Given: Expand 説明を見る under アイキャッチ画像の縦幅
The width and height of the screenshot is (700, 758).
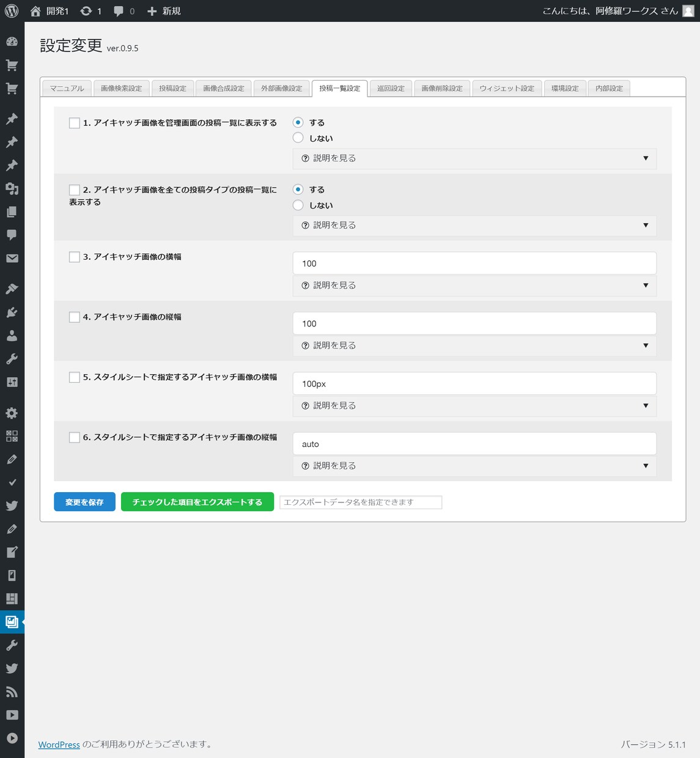Looking at the screenshot, I should click(x=474, y=345).
